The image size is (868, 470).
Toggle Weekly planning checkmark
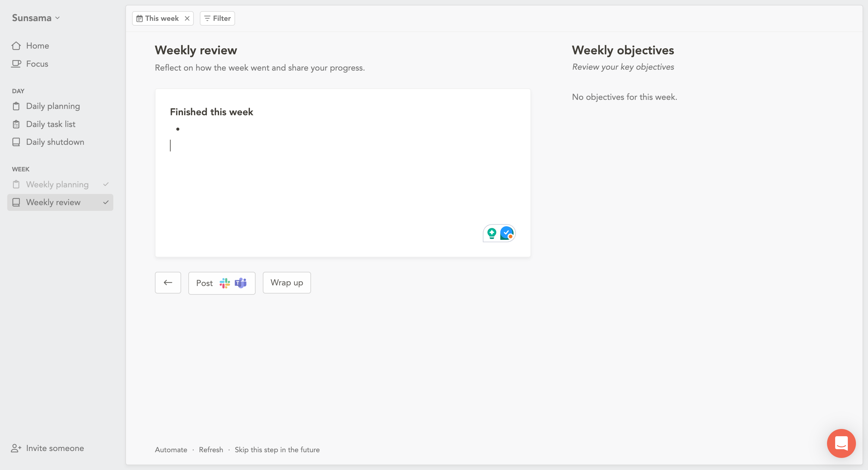coord(106,184)
